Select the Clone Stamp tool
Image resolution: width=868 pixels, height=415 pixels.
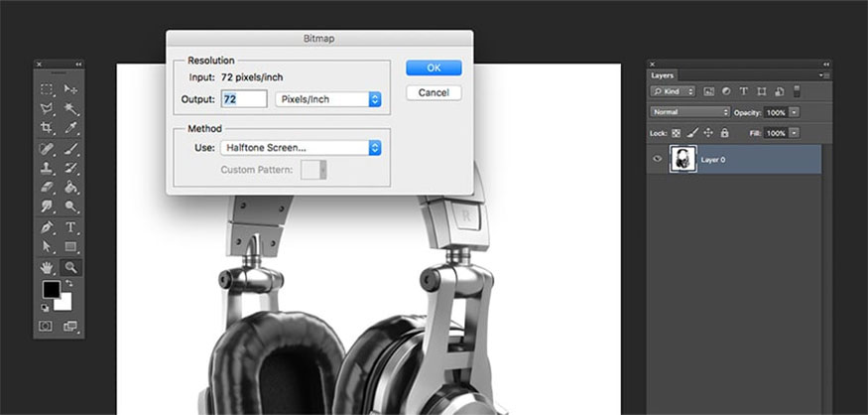(x=47, y=168)
